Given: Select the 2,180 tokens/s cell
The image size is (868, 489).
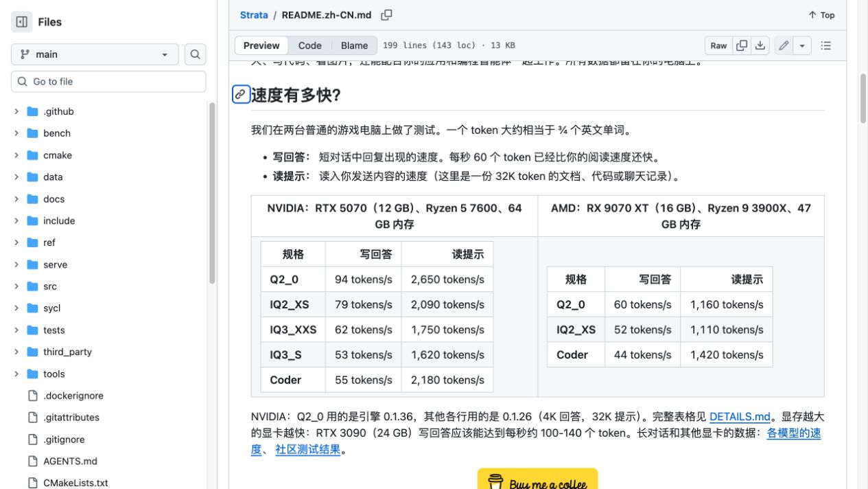Looking at the screenshot, I should coord(447,380).
